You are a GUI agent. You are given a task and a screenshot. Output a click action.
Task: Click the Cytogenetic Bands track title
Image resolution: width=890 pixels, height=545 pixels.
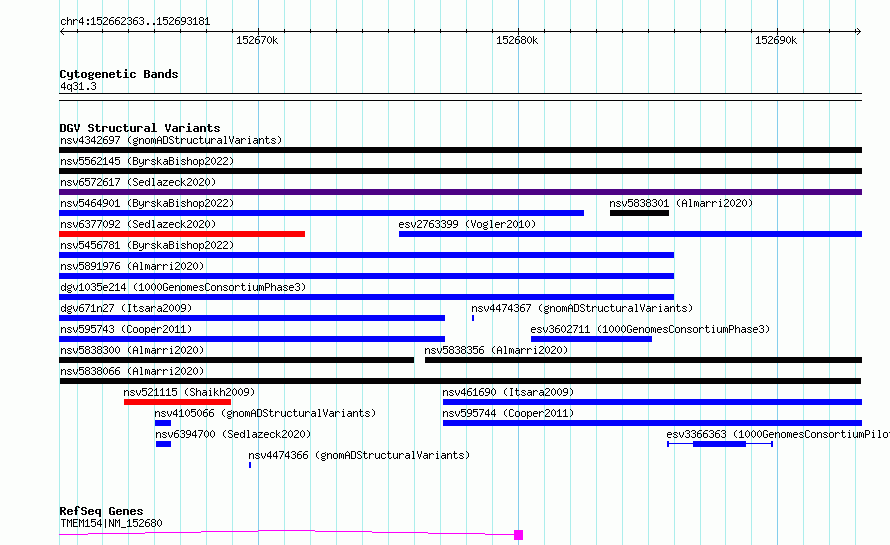pyautogui.click(x=119, y=74)
